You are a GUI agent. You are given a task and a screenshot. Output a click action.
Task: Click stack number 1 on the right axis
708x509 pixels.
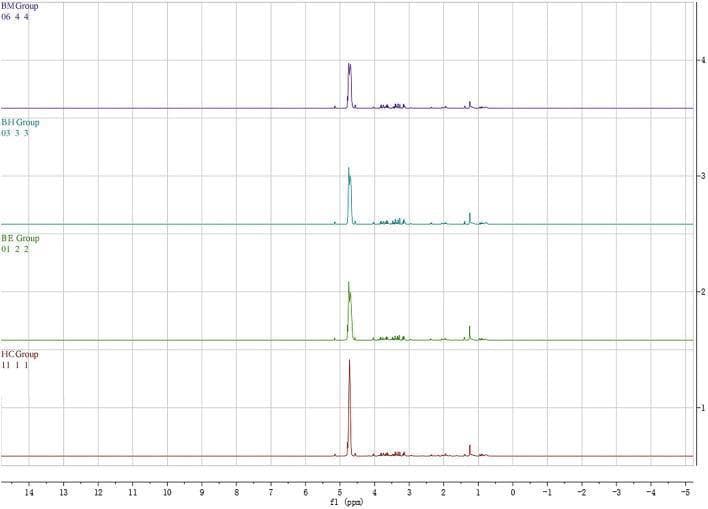[702, 408]
